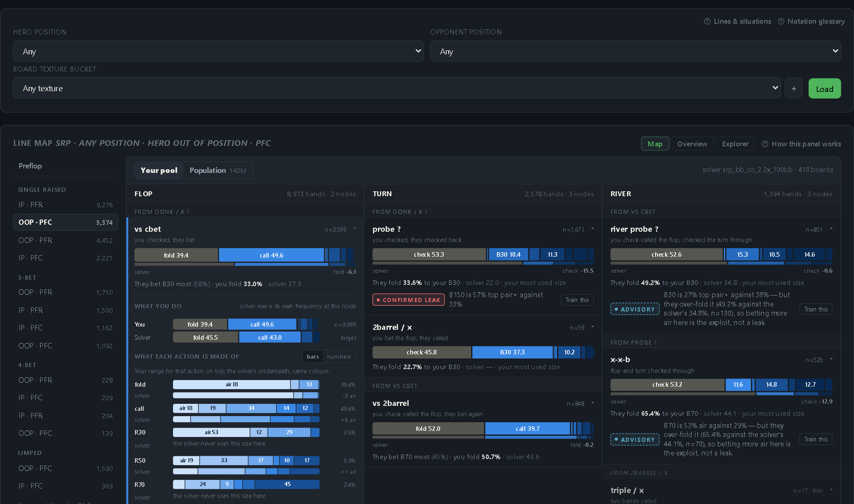The image size is (854, 504).
Task: Click x-x-b check 53.2 bar
Action: click(x=667, y=385)
